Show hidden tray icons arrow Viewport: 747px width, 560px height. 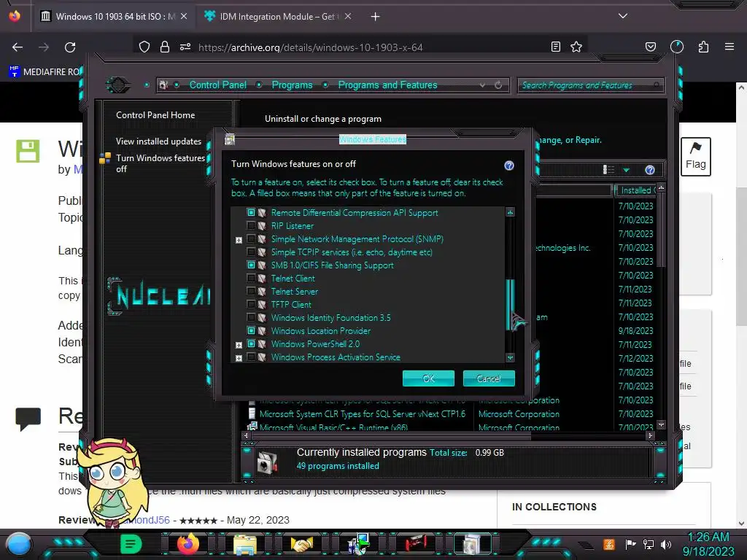click(x=586, y=545)
